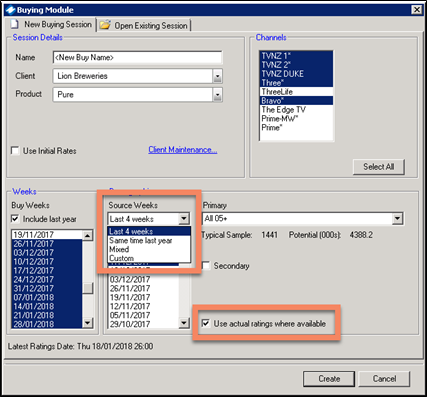Viewport: 427px width, 397px height.
Task: Click the Create button
Action: tap(329, 379)
